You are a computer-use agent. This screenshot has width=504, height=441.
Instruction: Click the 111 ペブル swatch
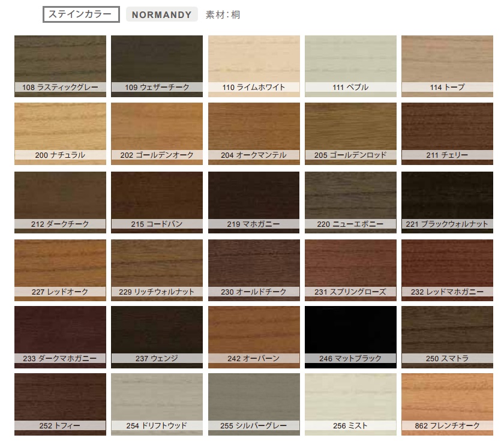pos(350,66)
